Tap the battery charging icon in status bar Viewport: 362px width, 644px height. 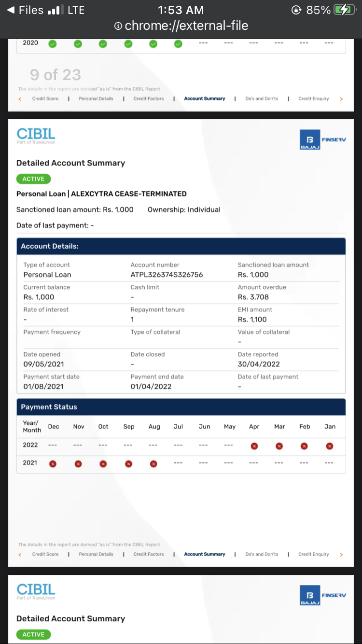pyautogui.click(x=344, y=10)
